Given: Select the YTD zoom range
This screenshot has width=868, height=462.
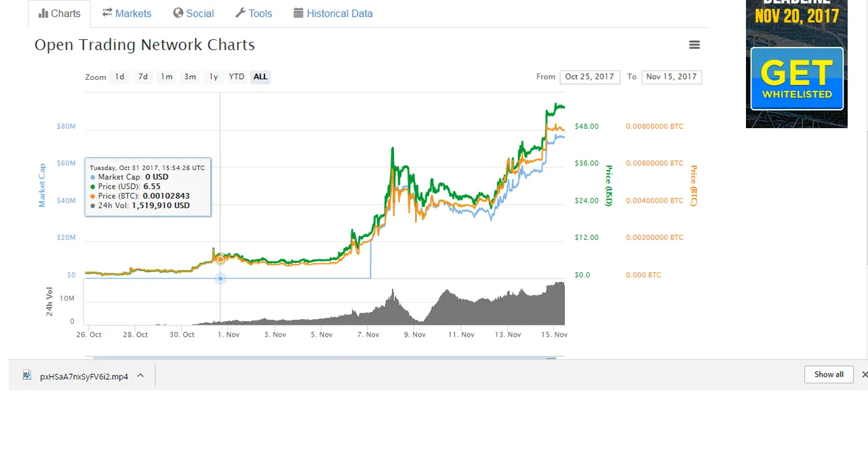Looking at the screenshot, I should [x=237, y=77].
